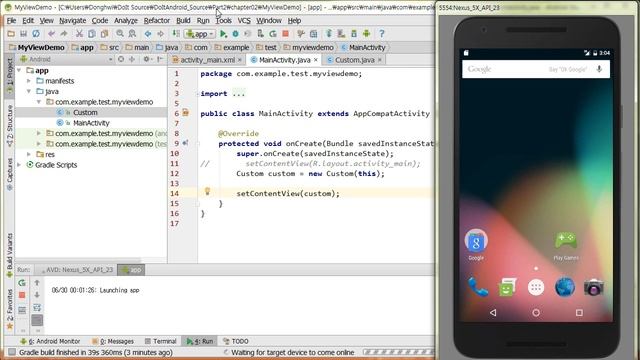Click the Navigate Back arrow icon

148,34
